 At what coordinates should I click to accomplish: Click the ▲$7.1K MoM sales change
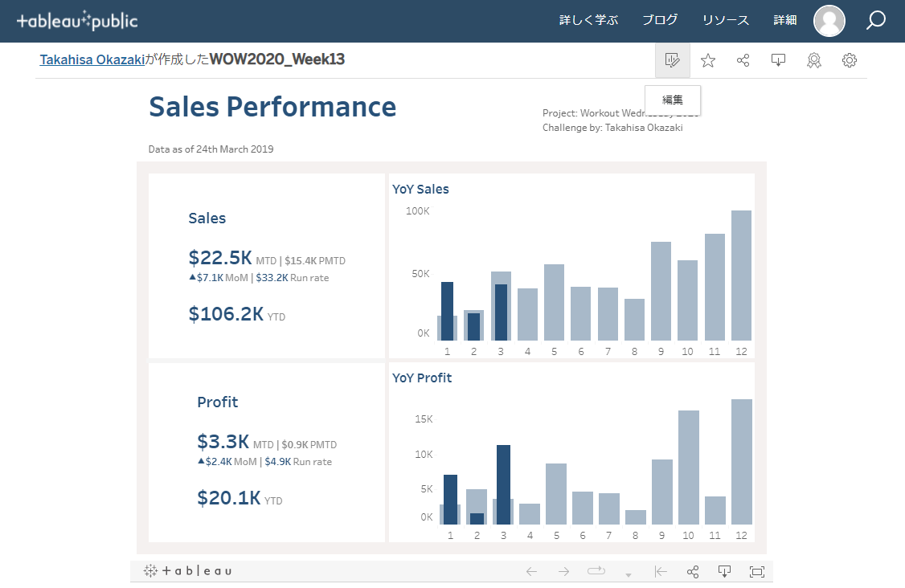218,278
